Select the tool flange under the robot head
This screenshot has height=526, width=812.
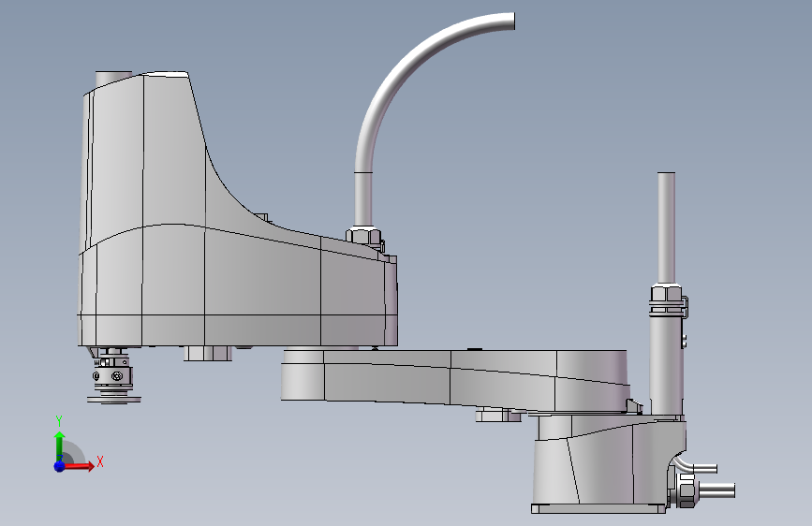(x=114, y=399)
